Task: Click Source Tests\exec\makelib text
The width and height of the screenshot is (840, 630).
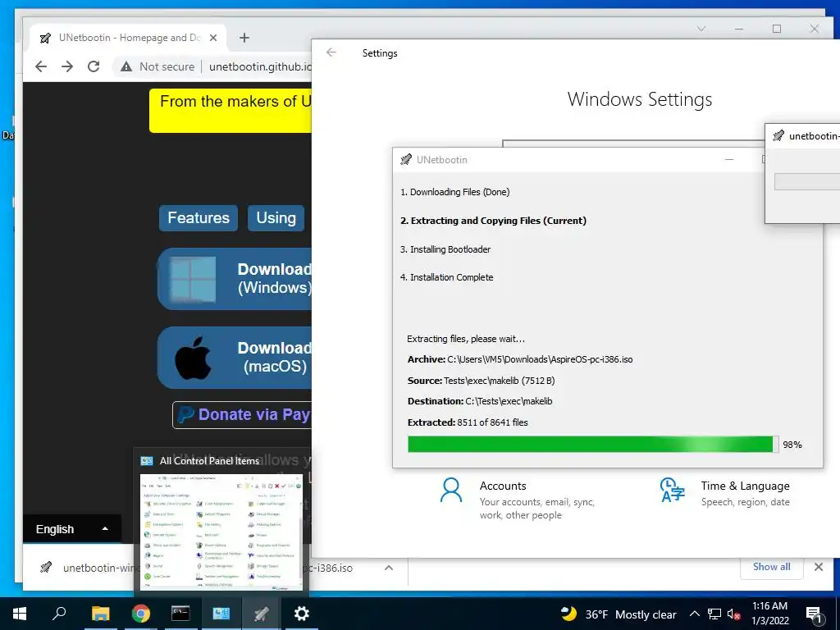Action: [481, 381]
